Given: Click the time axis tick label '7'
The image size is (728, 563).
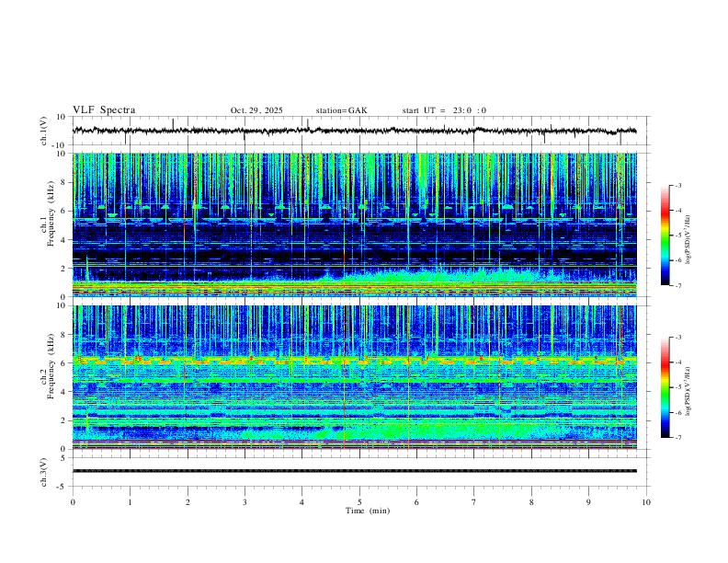Looking at the screenshot, I should pos(474,502).
